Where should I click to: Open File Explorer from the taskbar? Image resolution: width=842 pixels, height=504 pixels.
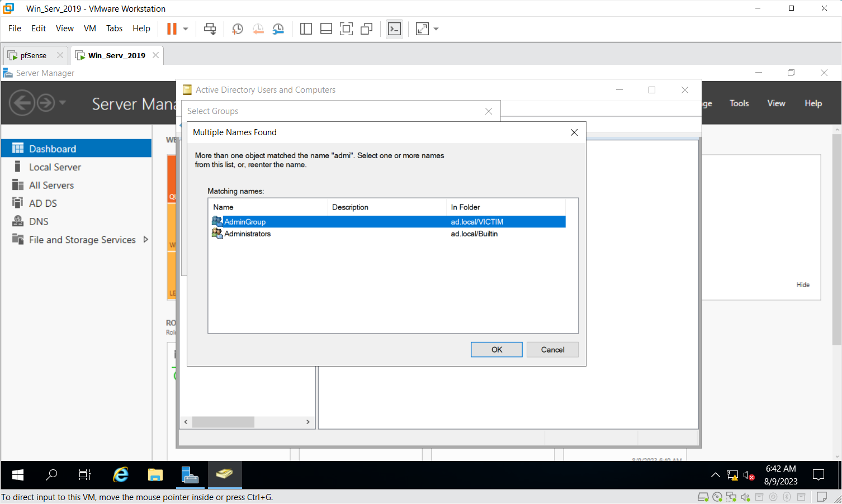click(x=155, y=475)
